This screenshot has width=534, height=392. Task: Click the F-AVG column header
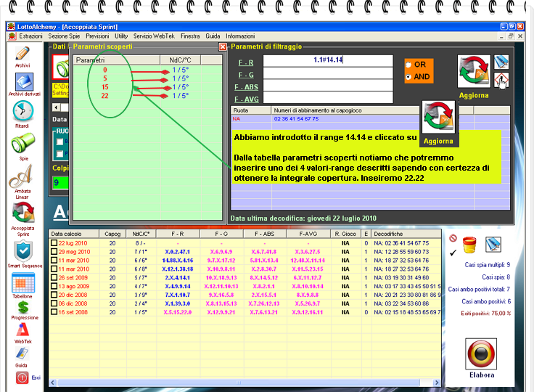point(308,234)
